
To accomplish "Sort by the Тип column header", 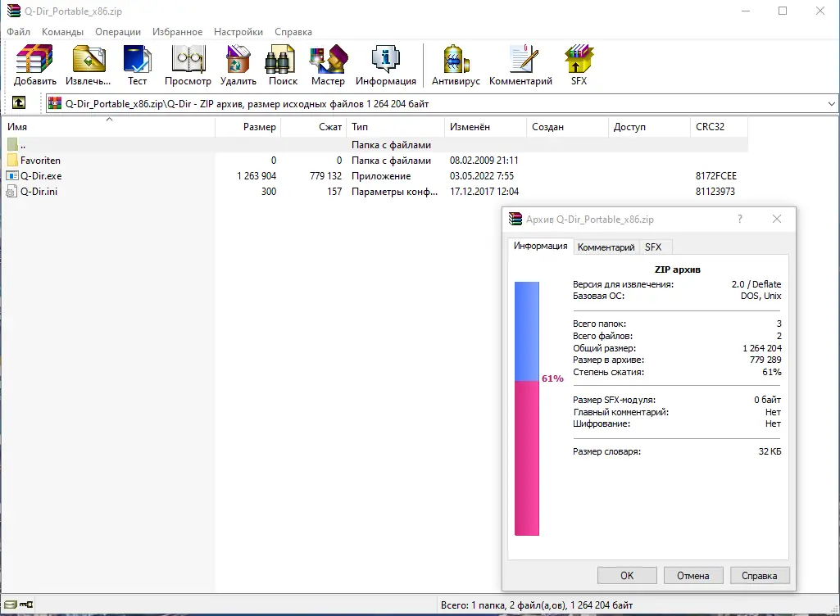I will click(395, 126).
